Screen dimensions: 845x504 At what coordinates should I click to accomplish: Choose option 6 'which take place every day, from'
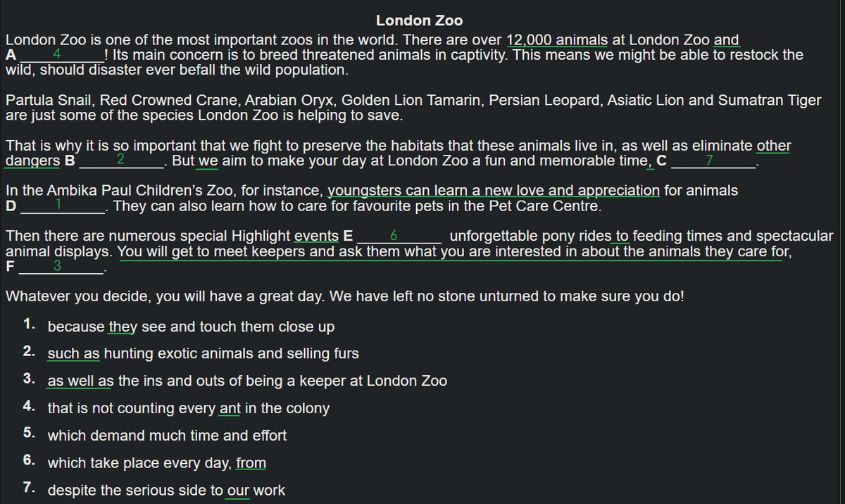[156, 463]
